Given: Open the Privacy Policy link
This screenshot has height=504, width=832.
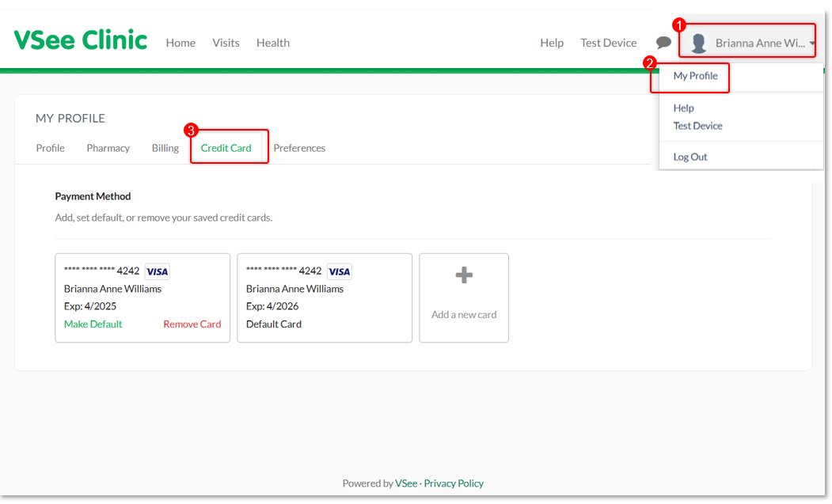Looking at the screenshot, I should tap(454, 483).
